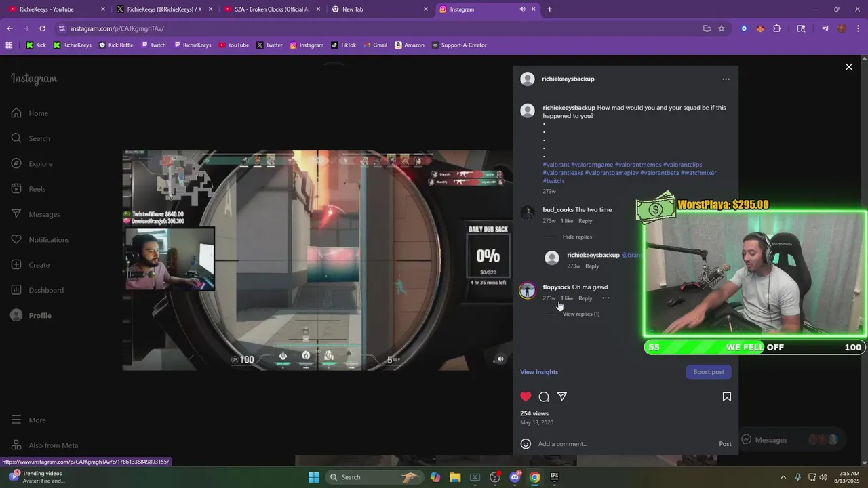Open Chrome extensions puzzle icon
868x488 pixels.
pos(777,28)
